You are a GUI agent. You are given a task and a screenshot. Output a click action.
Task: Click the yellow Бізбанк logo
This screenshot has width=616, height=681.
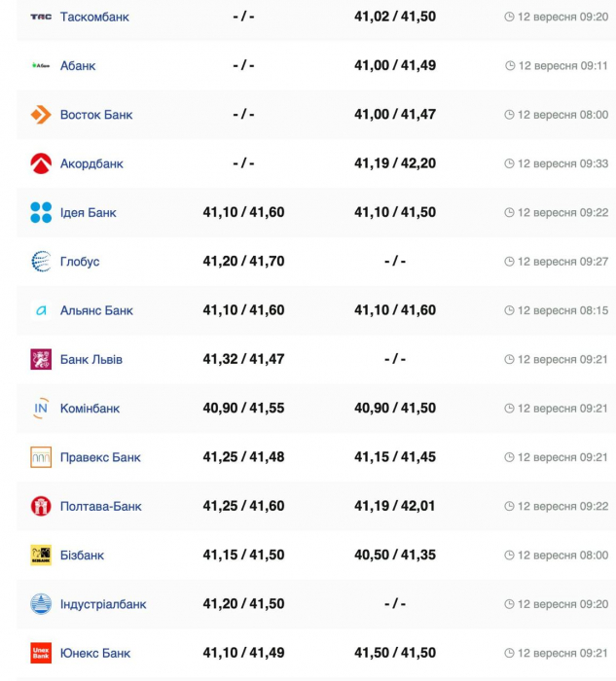click(x=41, y=556)
